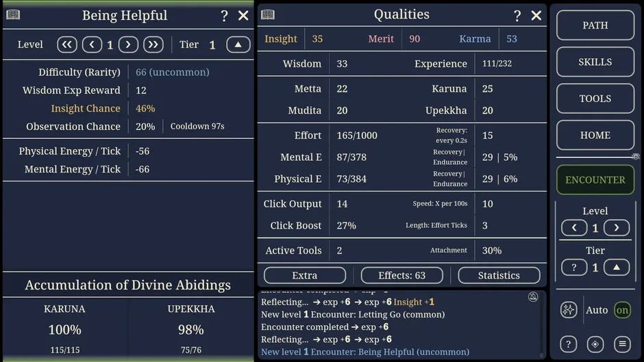The image size is (644, 362).
Task: Jump to last level with double-right arrows
Action: pos(153,44)
